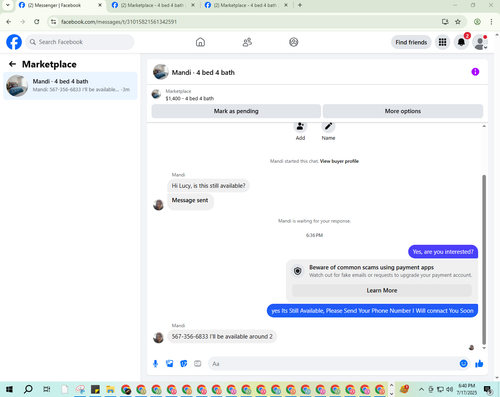500x397 pixels.
Task: Attach a file with the photo icon
Action: pos(170,364)
